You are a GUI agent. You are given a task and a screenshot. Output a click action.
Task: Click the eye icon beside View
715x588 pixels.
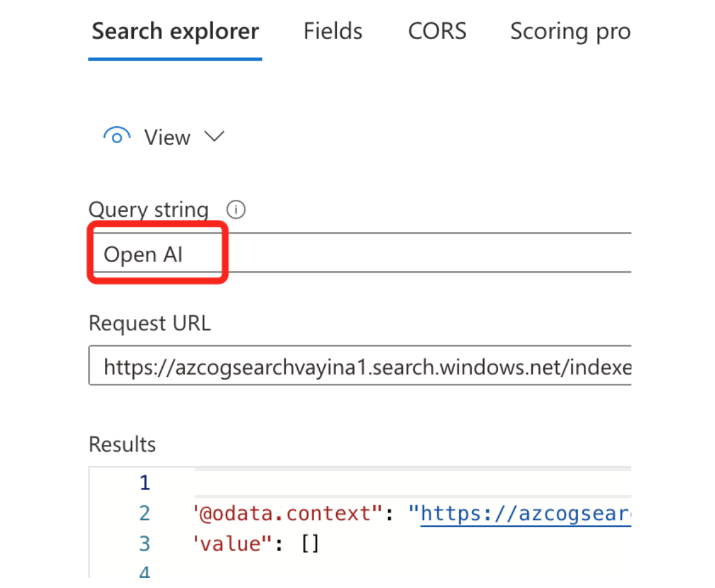pyautogui.click(x=116, y=136)
